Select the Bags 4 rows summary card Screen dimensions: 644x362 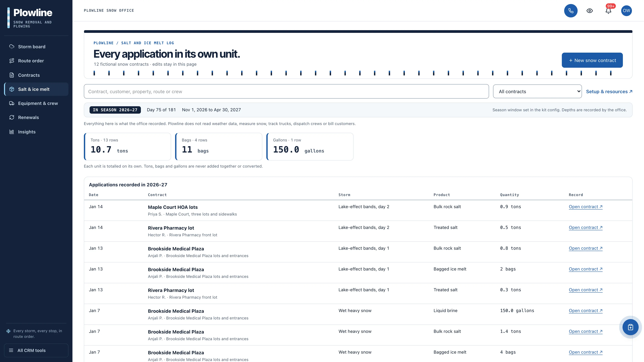[219, 147]
